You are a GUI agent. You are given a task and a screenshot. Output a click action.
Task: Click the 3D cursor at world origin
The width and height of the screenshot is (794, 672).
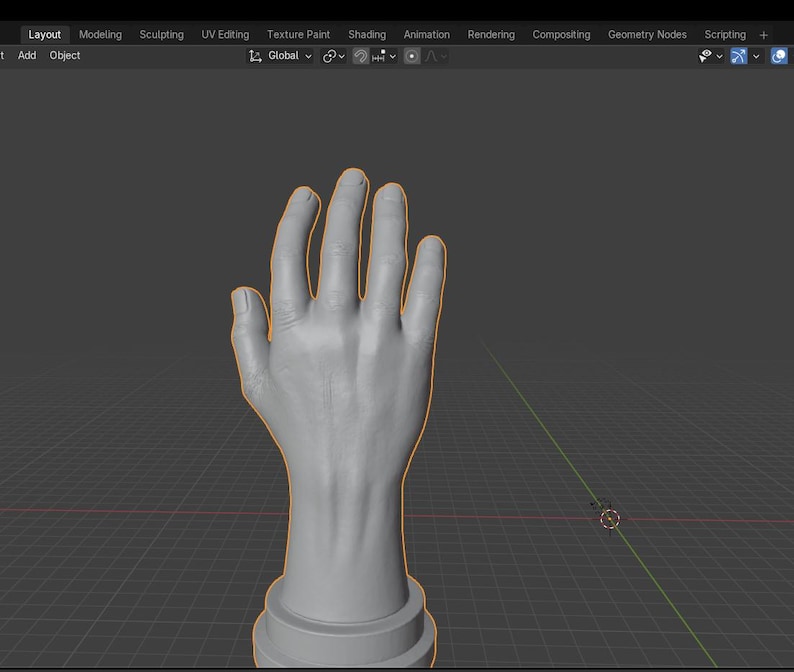(x=610, y=519)
